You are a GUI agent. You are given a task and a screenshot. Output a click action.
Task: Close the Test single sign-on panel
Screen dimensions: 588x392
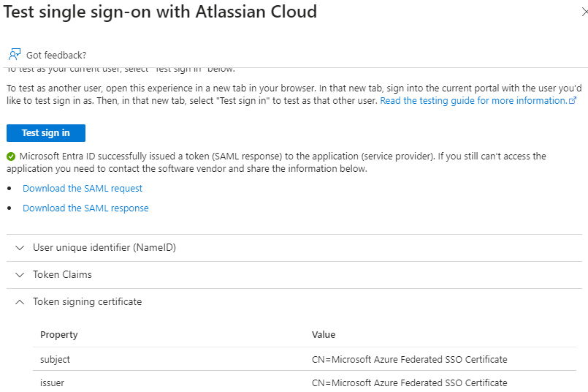(584, 12)
